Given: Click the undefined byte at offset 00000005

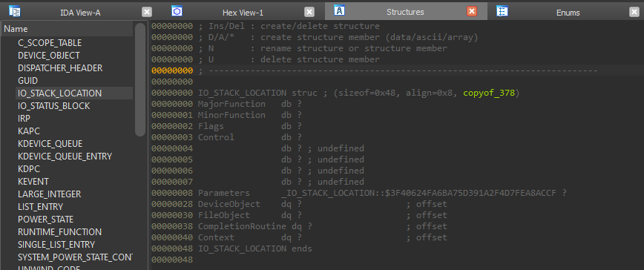Looking at the screenshot, I should pos(323,159).
